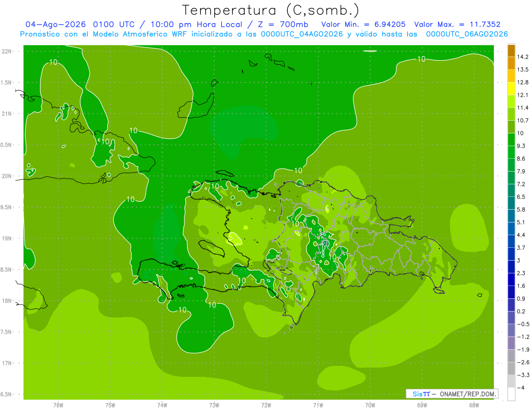Click the '10.7' color scale value
This screenshot has width=532, height=411.
tap(523, 121)
